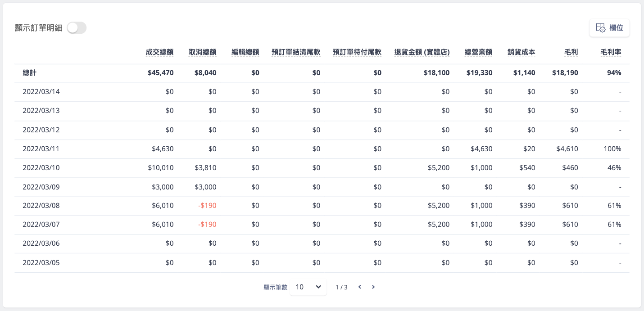Viewport: 644px width, 311px height.
Task: Click total 銷貨成本 value $1,140
Action: point(524,72)
